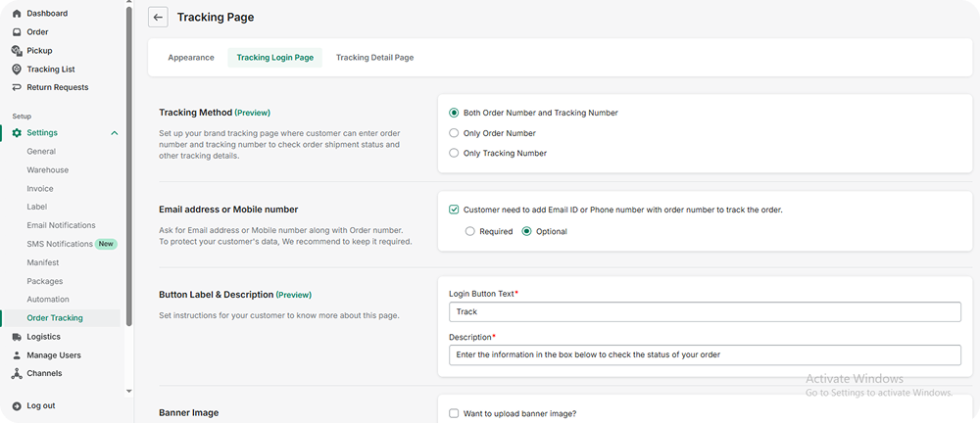The width and height of the screenshot is (980, 423).
Task: Click the Channels network icon
Action: click(17, 373)
